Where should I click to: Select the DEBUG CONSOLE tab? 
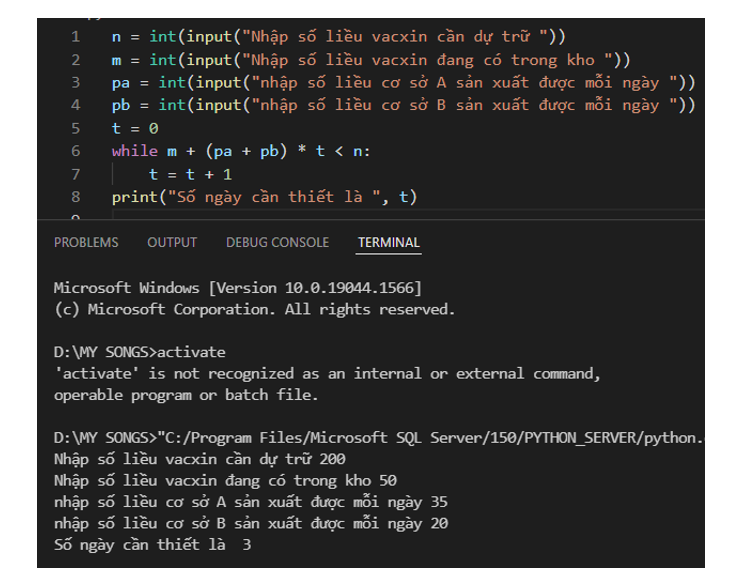click(278, 242)
